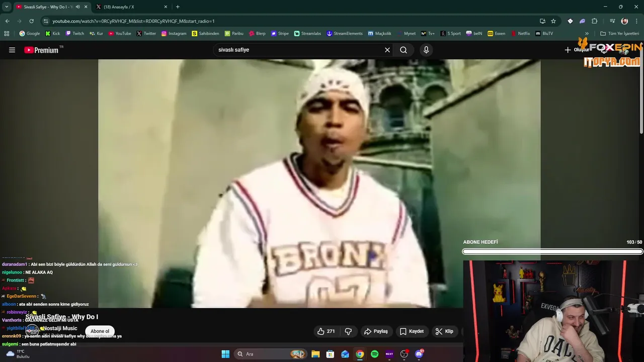Open the Nostalji Music channel avatar
Image resolution: width=644 pixels, height=362 pixels.
32,330
